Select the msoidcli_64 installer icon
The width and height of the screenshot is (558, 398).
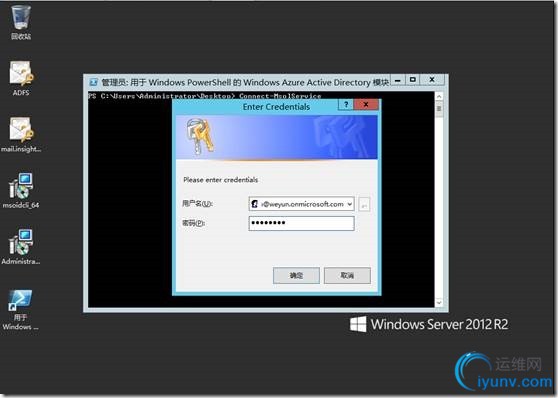click(x=21, y=190)
